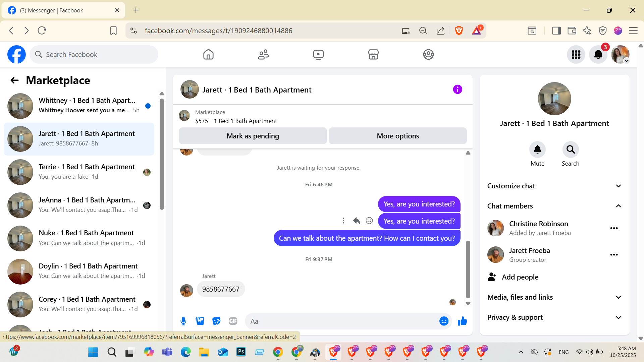Viewport: 644px width, 362px height.
Task: Collapse the Chat members section
Action: coord(554,206)
